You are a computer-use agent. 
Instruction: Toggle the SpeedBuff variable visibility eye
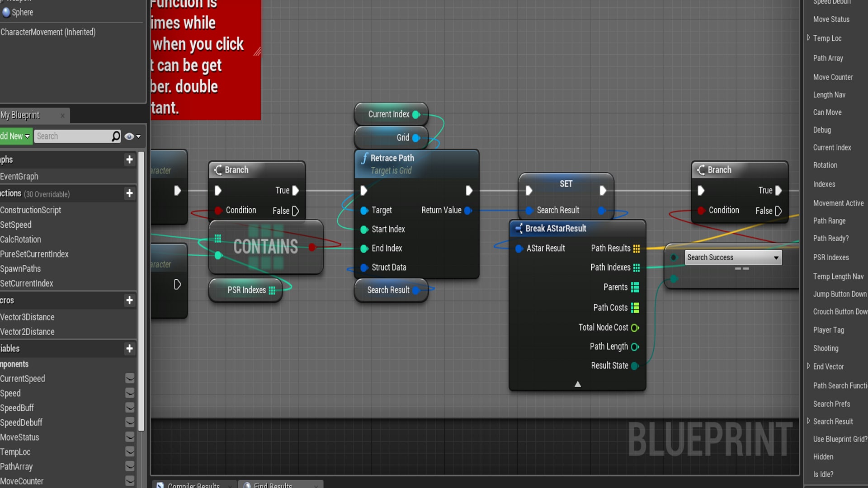[130, 408]
